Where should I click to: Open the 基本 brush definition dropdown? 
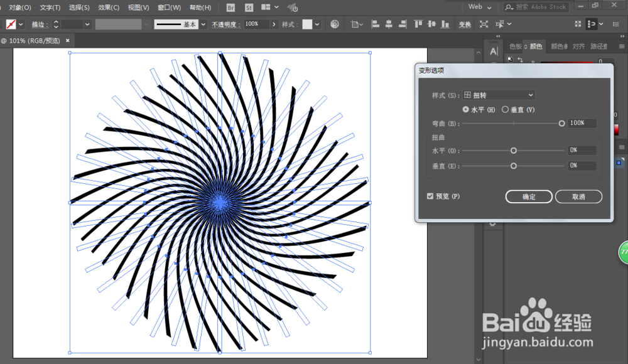[203, 24]
